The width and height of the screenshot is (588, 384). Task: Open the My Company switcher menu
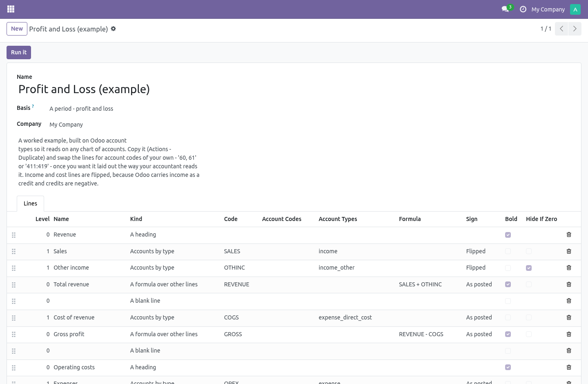click(548, 9)
